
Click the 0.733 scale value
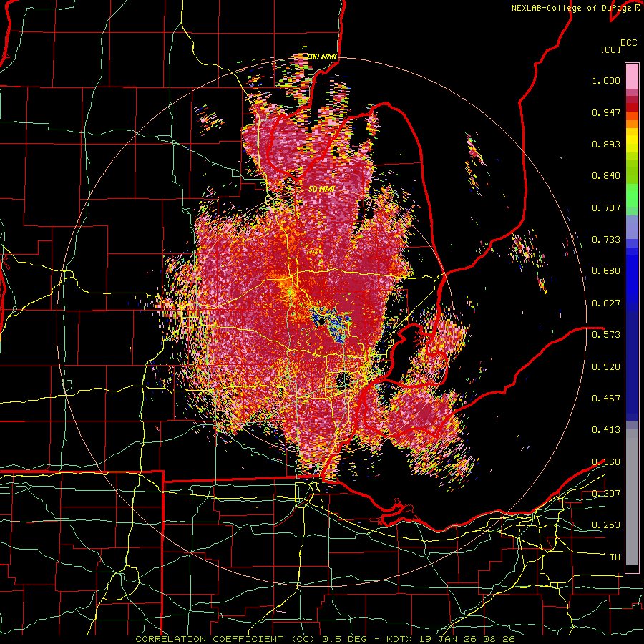606,240
